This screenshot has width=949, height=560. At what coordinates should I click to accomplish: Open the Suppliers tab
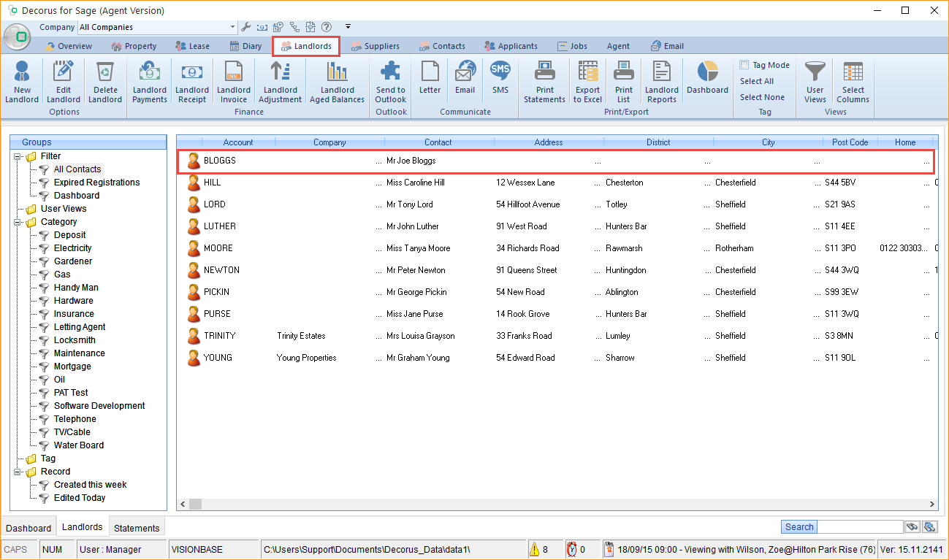(x=375, y=46)
